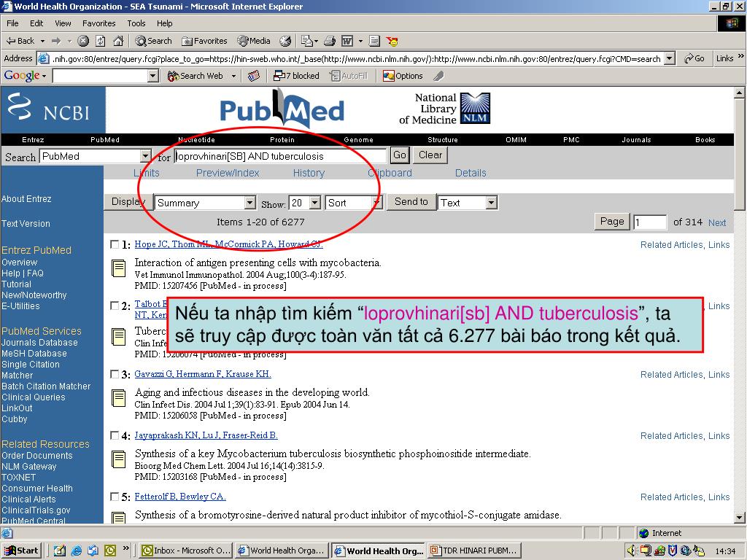Screen dimensions: 747x560
Task: Open the Tools menu
Action: tap(136, 23)
